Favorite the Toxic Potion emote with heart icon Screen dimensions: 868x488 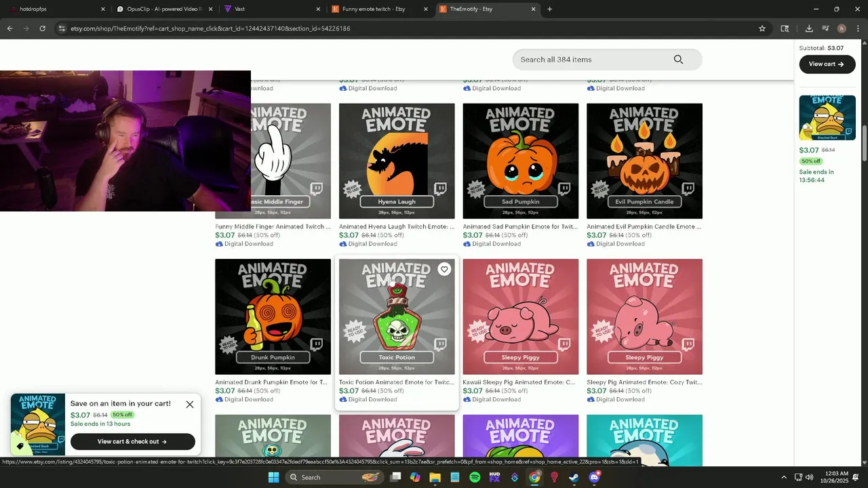click(444, 269)
